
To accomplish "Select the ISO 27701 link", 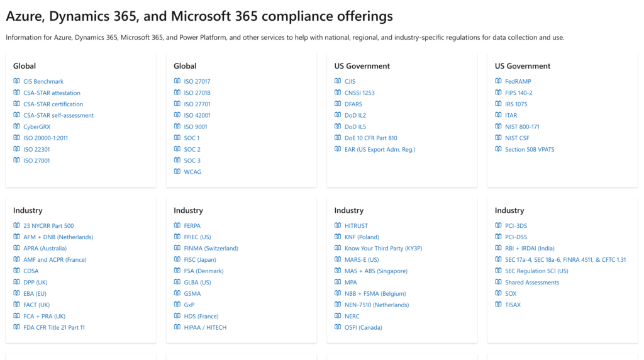I will tap(197, 104).
